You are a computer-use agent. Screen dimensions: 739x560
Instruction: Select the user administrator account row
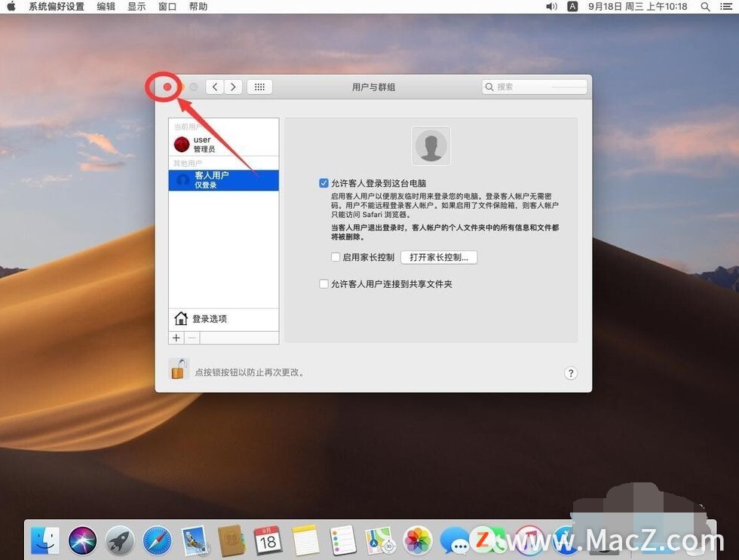point(223,144)
